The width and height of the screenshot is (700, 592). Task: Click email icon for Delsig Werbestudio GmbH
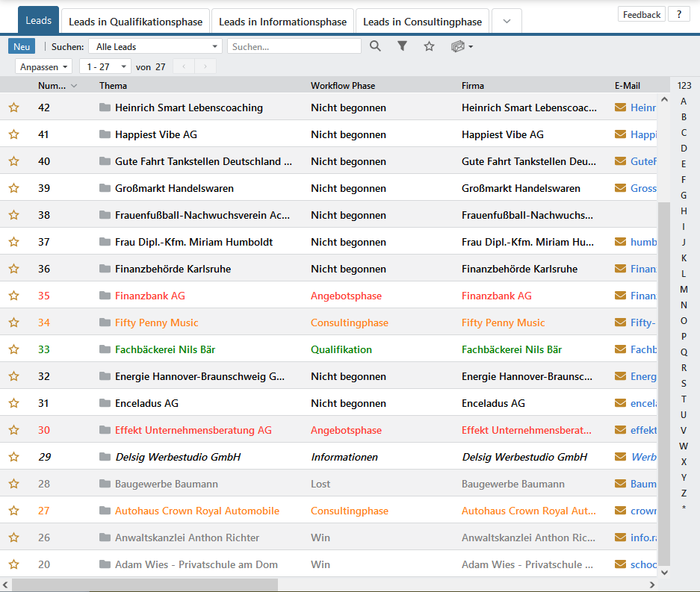point(620,457)
